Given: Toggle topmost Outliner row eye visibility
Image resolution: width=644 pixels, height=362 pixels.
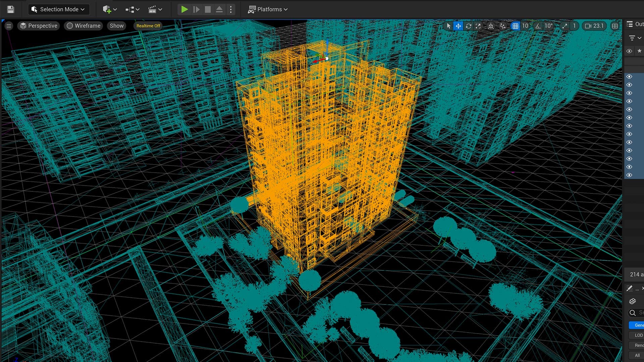Looking at the screenshot, I should tap(629, 76).
